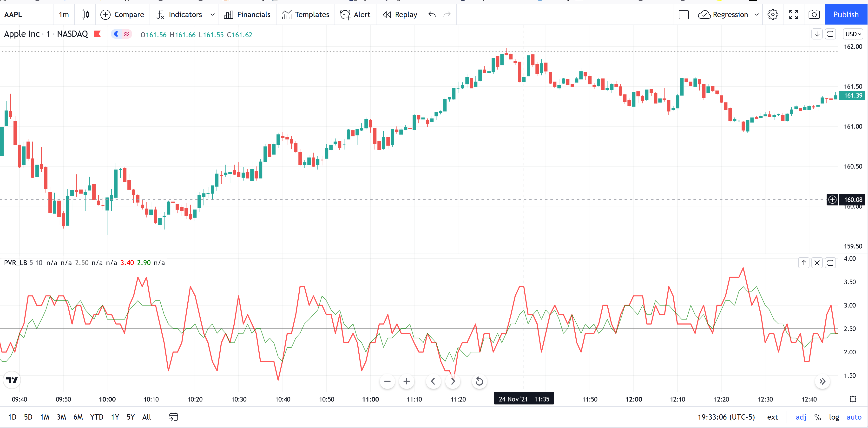Image resolution: width=868 pixels, height=428 pixels.
Task: Click the current price label 161.39
Action: coord(853,95)
